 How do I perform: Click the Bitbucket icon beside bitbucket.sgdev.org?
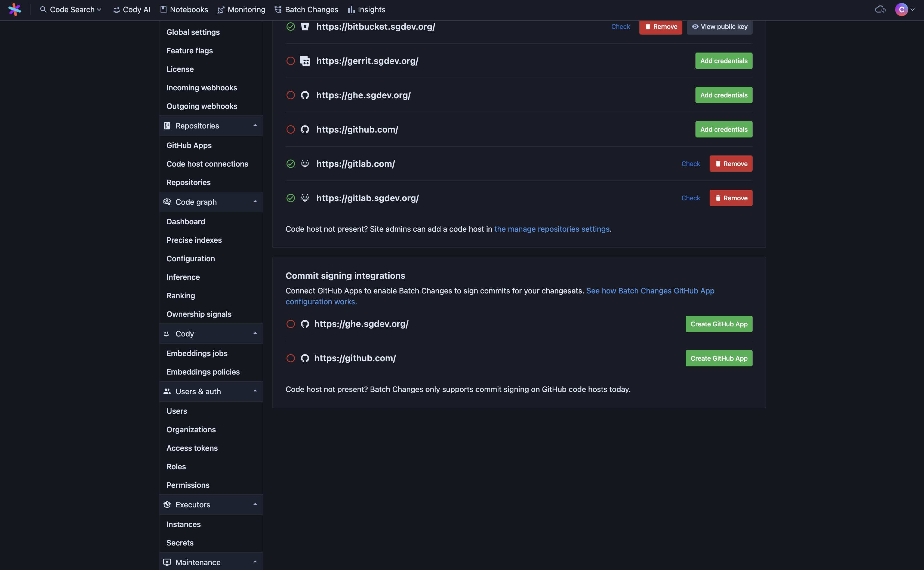[x=305, y=26]
